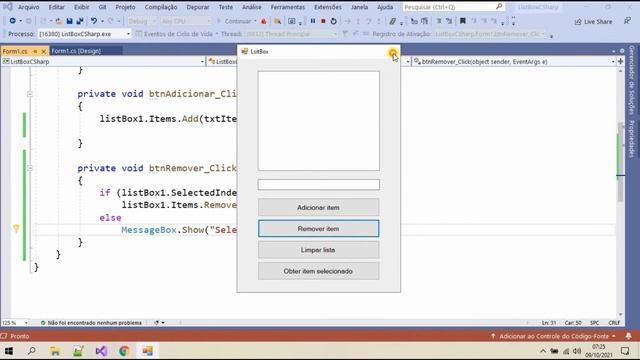Open the Live Share feedback icon

627,21
